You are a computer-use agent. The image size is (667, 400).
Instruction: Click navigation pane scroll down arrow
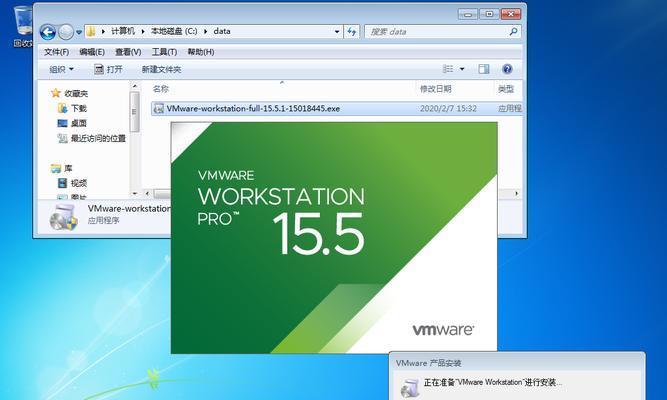[x=135, y=194]
